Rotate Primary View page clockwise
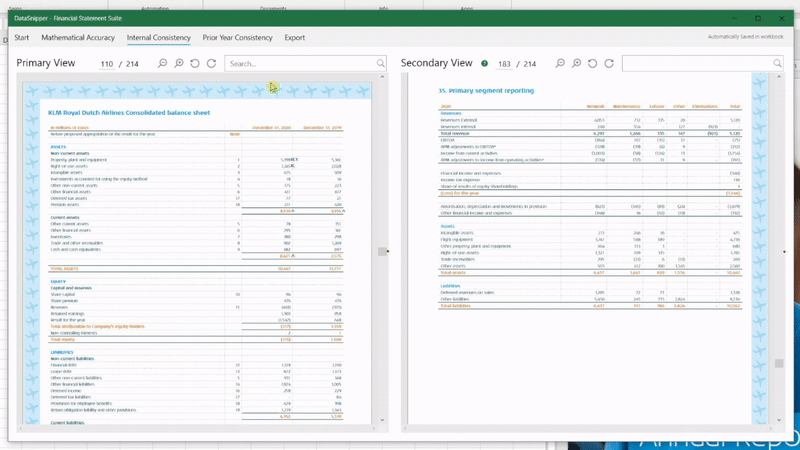The height and width of the screenshot is (450, 800). coord(211,64)
